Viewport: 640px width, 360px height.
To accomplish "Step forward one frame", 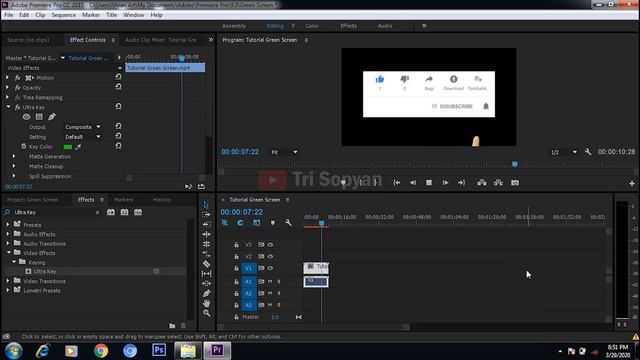I will (x=445, y=183).
